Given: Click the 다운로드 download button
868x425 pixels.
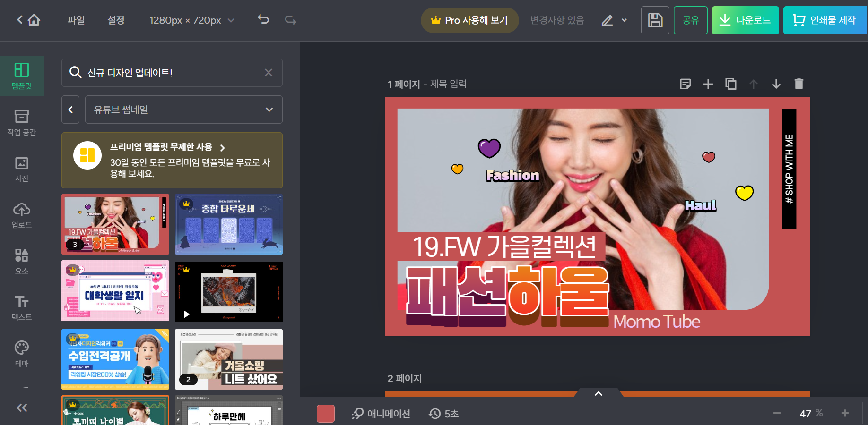Looking at the screenshot, I should click(746, 20).
